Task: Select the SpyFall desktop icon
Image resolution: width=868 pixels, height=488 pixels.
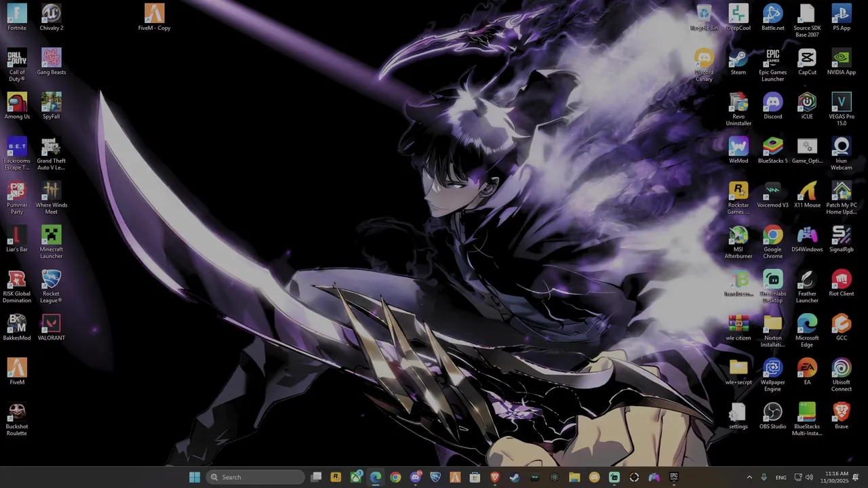Action: (x=52, y=106)
